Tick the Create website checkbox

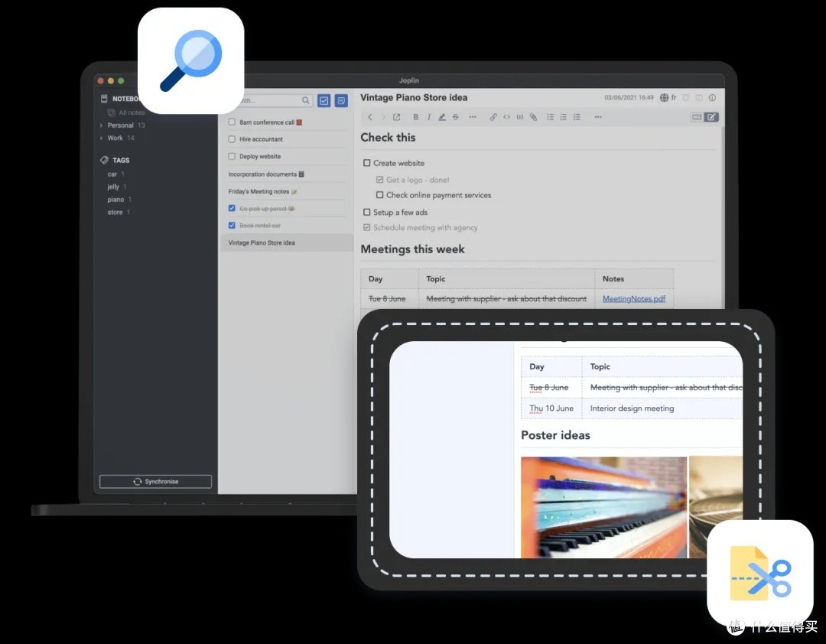coord(366,163)
